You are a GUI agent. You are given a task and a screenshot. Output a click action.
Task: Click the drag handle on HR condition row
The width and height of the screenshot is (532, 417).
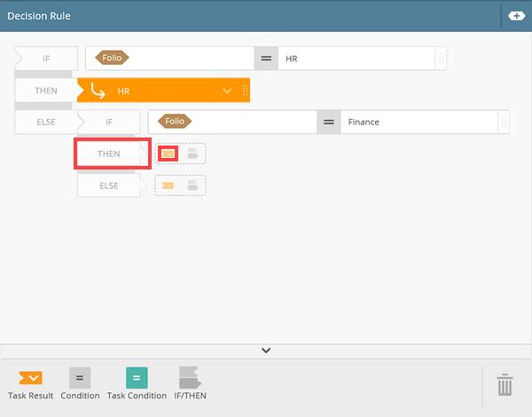coord(441,59)
